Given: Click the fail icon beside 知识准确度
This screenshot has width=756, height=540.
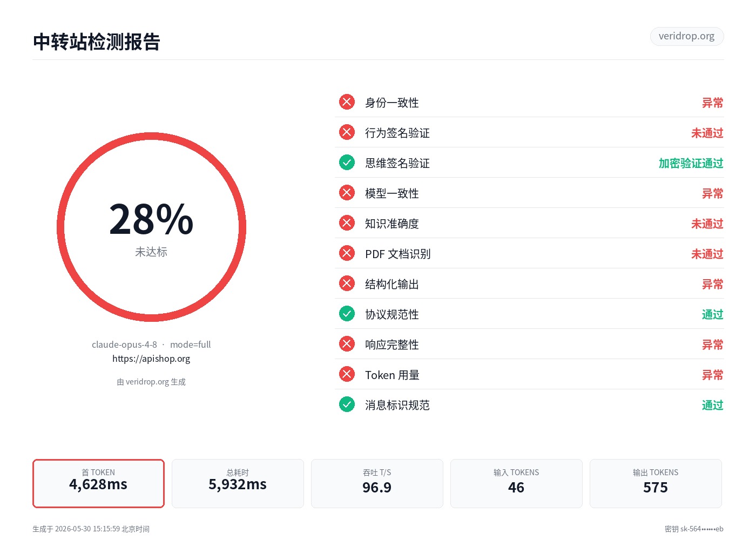Looking at the screenshot, I should tap(347, 223).
